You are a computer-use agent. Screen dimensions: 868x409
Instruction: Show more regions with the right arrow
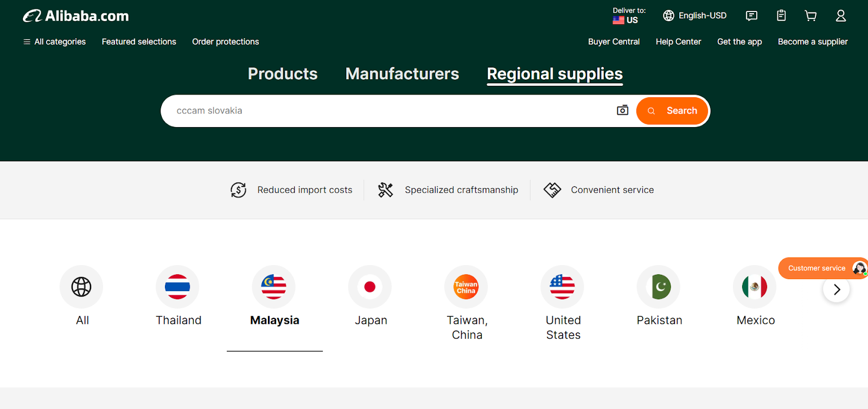tap(837, 290)
